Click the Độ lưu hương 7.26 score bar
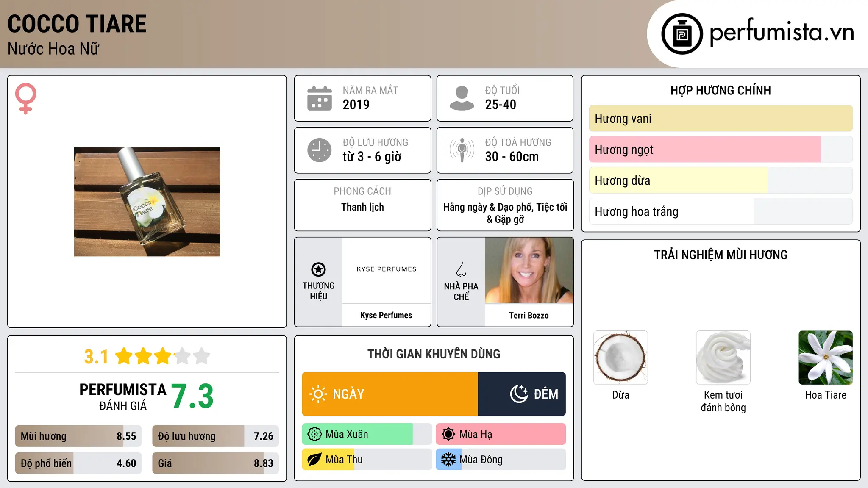This screenshot has height=488, width=868. [216, 436]
